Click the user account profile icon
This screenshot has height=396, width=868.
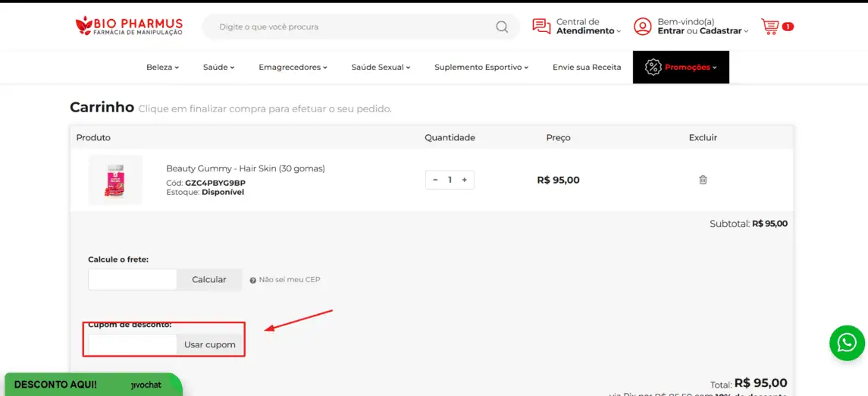[642, 26]
